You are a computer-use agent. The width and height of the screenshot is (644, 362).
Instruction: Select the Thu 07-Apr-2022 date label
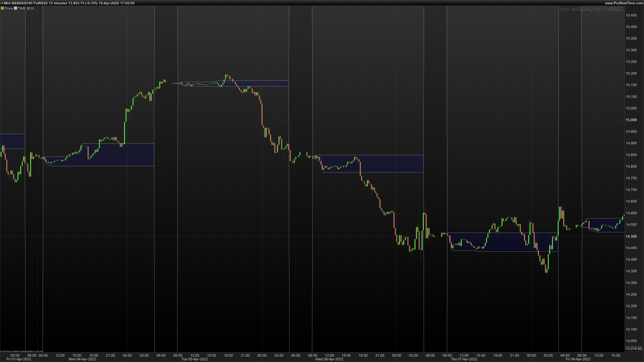click(x=464, y=359)
